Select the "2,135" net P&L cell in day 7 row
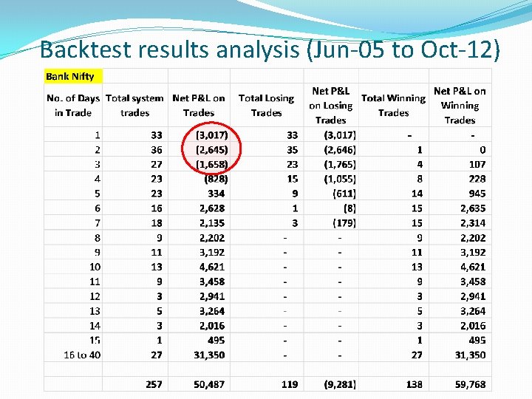 (x=212, y=223)
